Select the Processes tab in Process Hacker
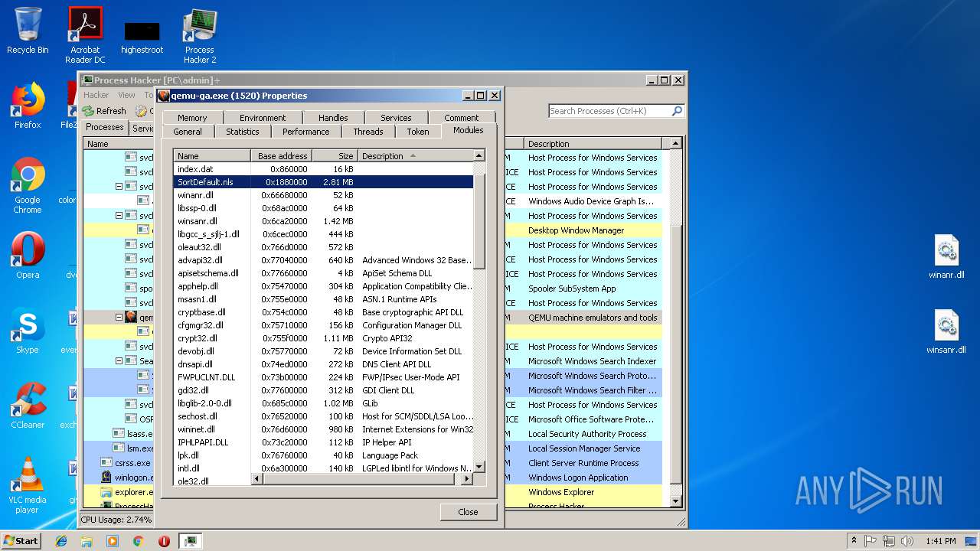 [105, 128]
